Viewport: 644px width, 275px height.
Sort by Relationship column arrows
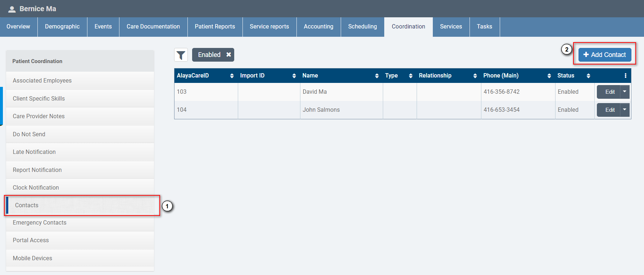475,76
